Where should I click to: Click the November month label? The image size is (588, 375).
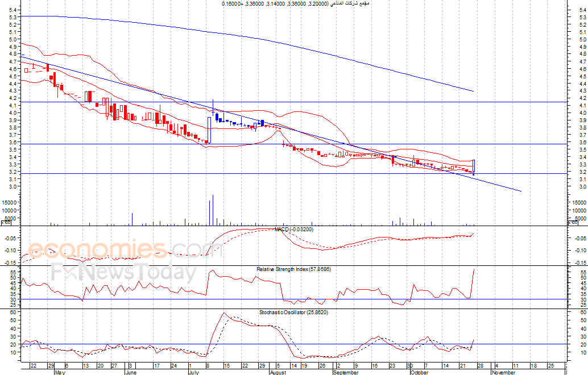pos(504,372)
